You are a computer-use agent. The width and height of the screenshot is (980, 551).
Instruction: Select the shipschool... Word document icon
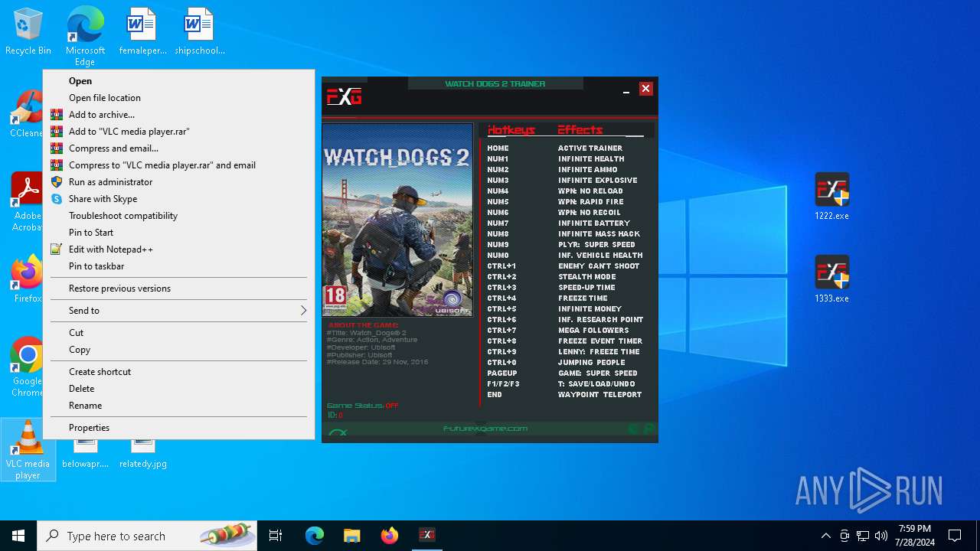(200, 32)
